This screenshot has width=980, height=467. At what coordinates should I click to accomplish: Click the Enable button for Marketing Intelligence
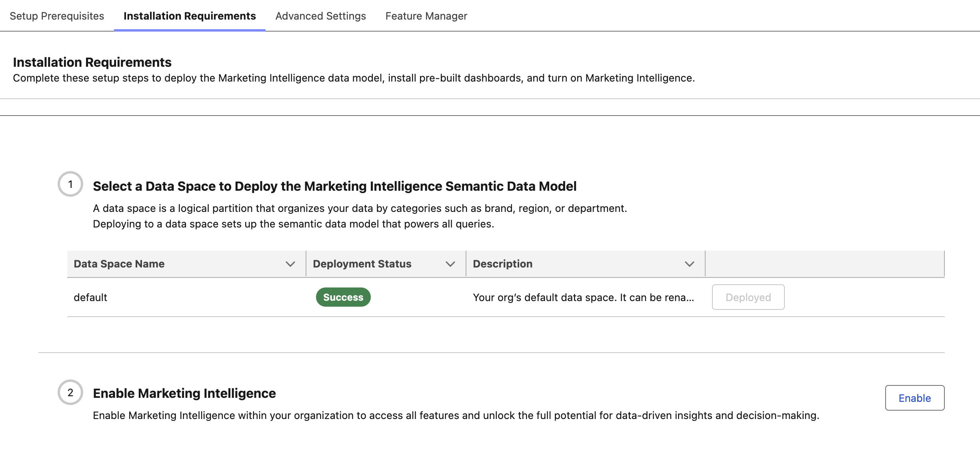tap(914, 398)
